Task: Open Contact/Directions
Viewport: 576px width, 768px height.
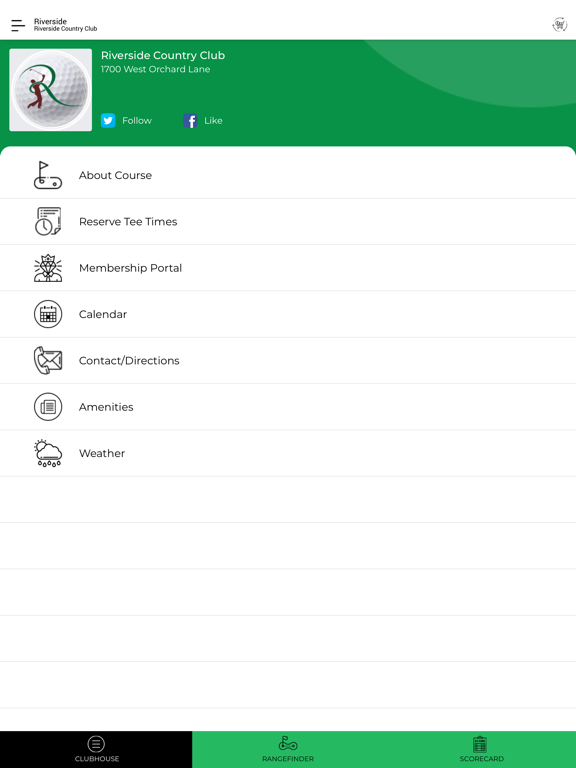Action: click(x=288, y=360)
